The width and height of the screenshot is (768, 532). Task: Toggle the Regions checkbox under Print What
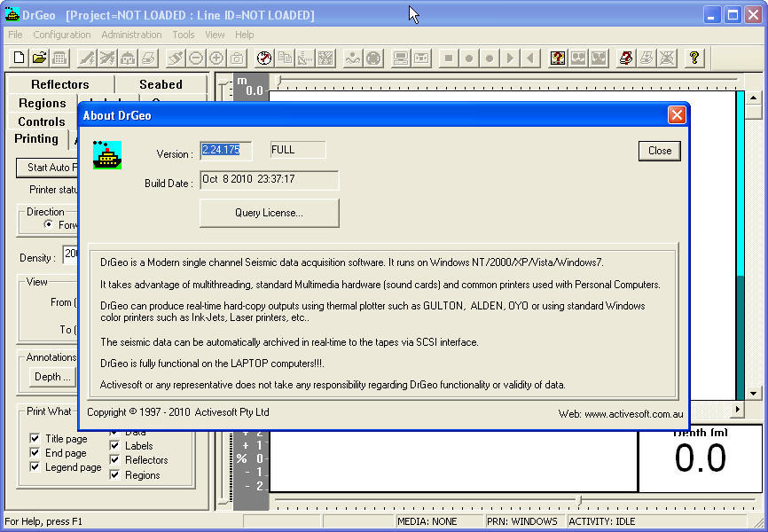pos(114,474)
